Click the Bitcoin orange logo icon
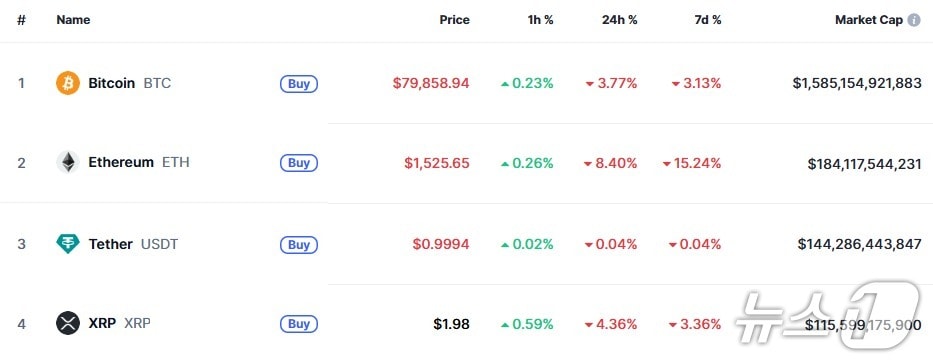The image size is (933, 363). pos(68,83)
